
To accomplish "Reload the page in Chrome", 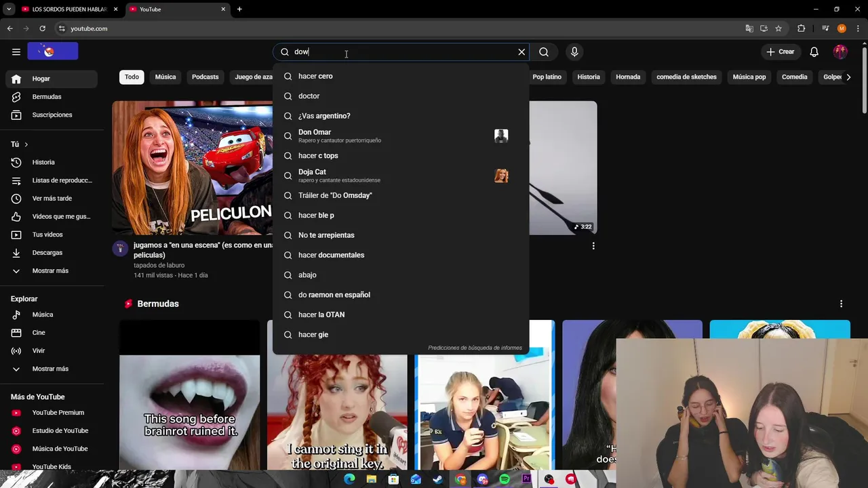I will click(42, 28).
